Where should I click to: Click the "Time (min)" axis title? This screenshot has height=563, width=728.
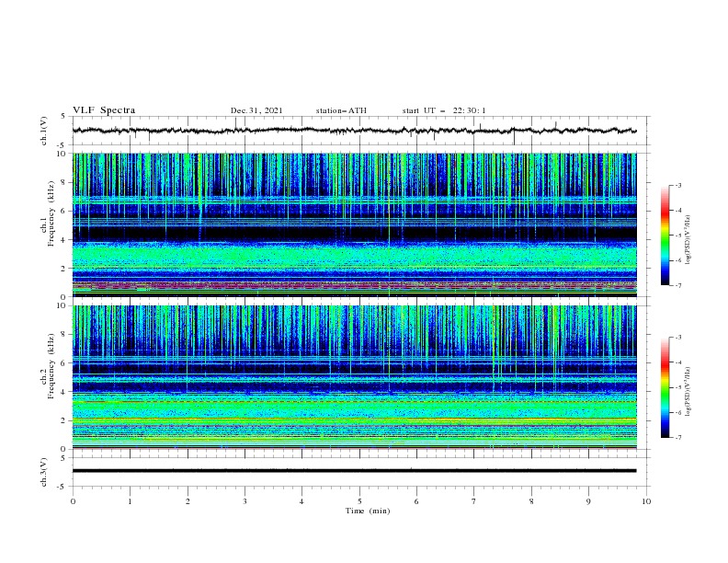tap(368, 511)
